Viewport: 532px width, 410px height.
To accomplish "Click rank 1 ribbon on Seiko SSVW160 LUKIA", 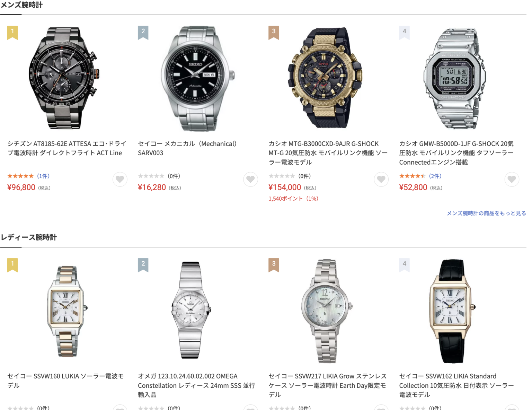I will click(12, 265).
